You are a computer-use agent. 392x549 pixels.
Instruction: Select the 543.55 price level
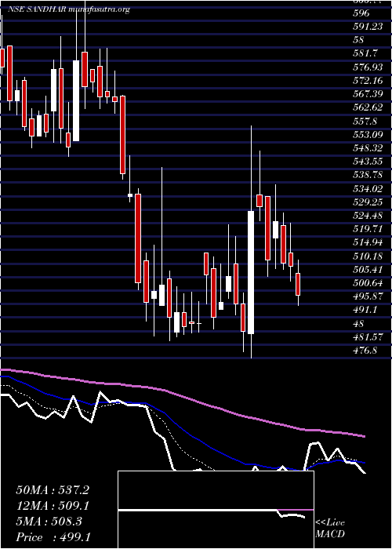[368, 162]
